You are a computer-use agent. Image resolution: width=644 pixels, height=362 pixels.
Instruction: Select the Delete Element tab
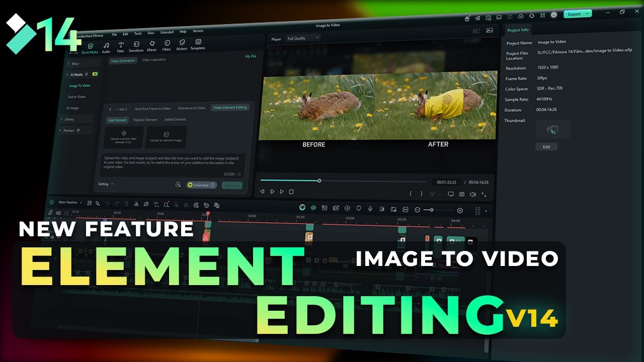pos(175,120)
